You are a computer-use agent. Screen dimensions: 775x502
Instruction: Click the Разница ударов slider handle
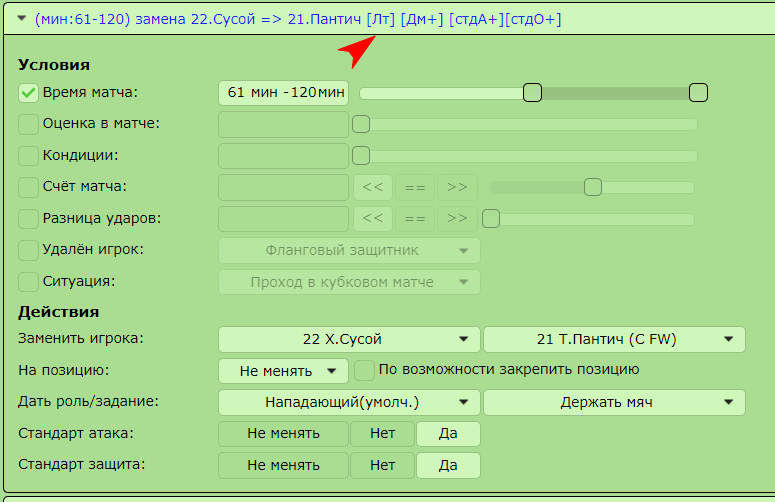click(x=491, y=218)
